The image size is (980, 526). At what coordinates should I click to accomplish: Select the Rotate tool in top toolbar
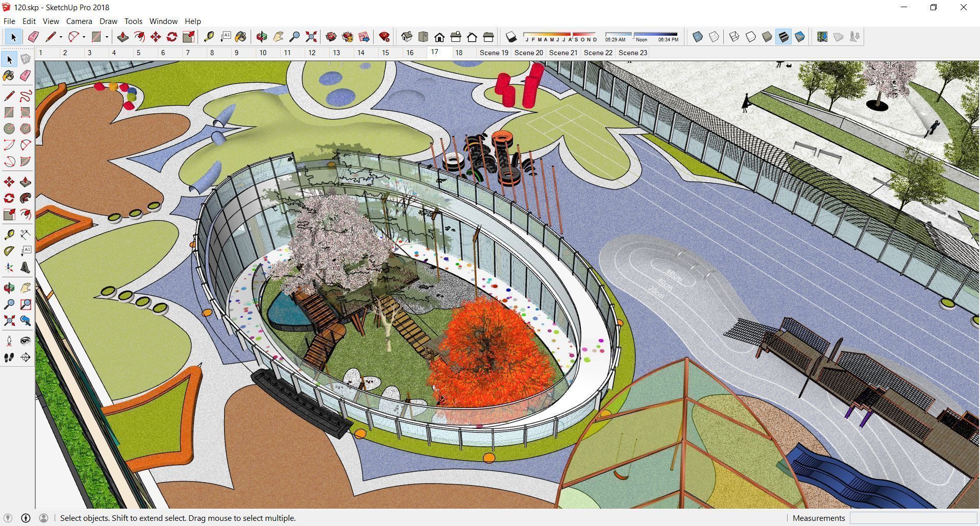[172, 37]
